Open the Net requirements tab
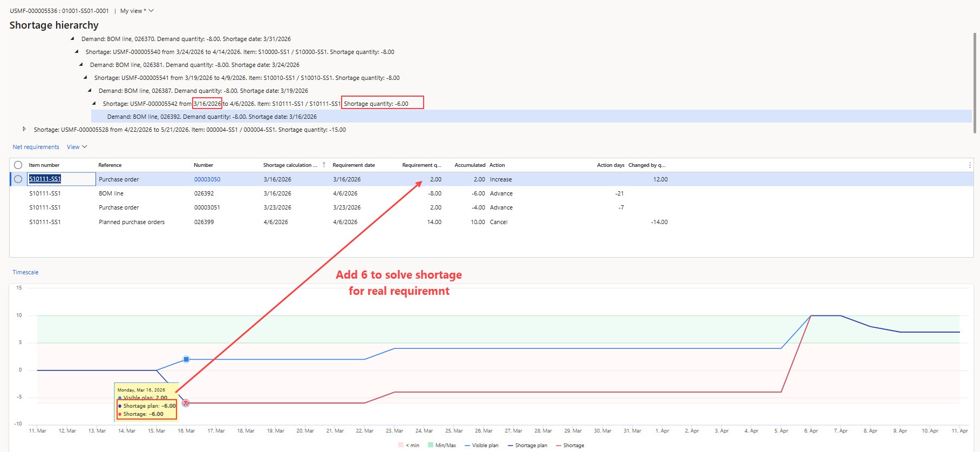This screenshot has width=980, height=452. (x=36, y=147)
